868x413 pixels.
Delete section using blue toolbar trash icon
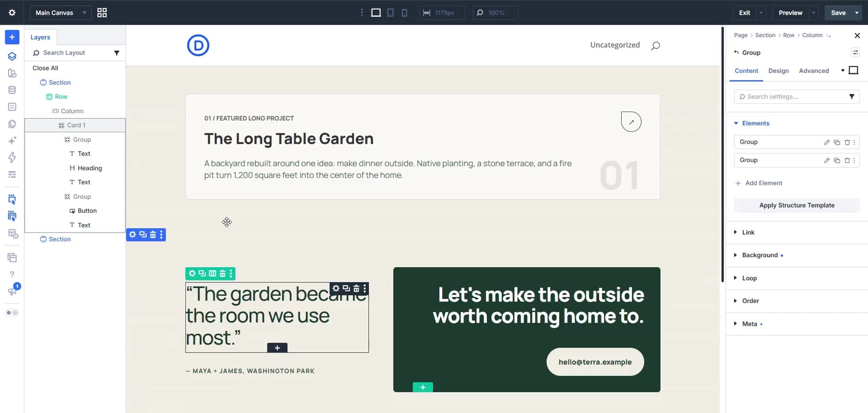pos(153,234)
